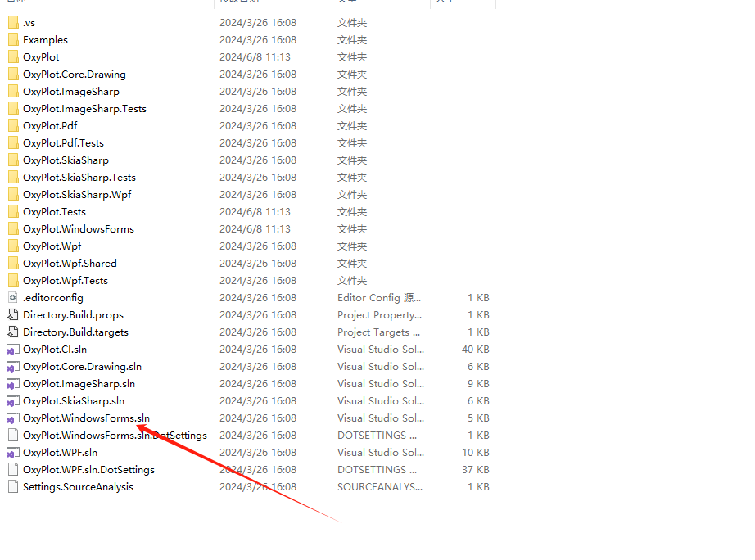Viewport: 755px width, 560px height.
Task: Select the file name OxyPlot.SkiaSharp.sln
Action: pyautogui.click(x=74, y=401)
